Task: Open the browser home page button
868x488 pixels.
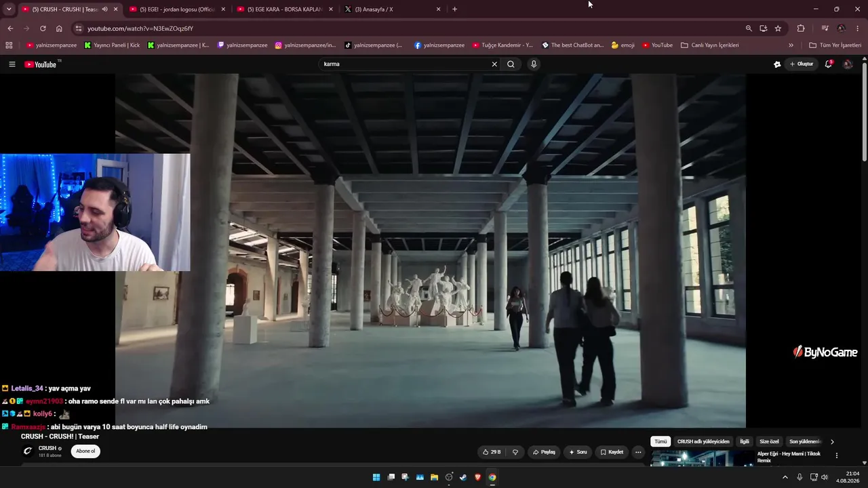Action: [x=59, y=28]
